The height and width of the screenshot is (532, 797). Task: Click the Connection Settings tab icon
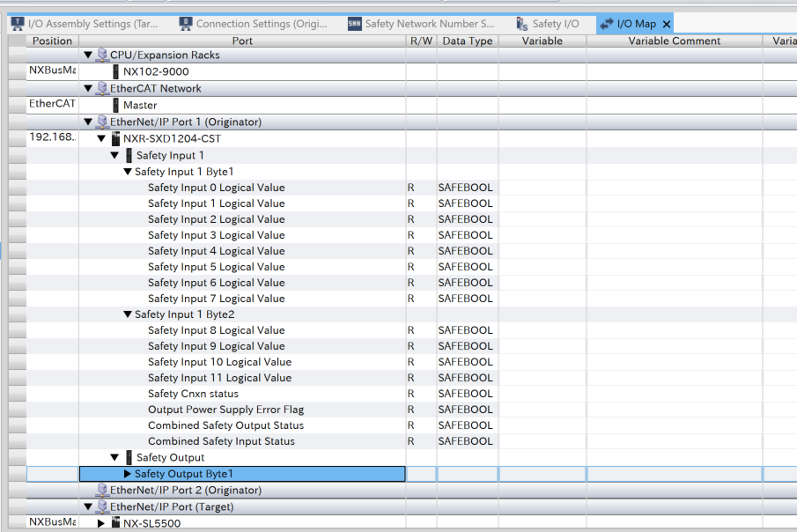(186, 24)
